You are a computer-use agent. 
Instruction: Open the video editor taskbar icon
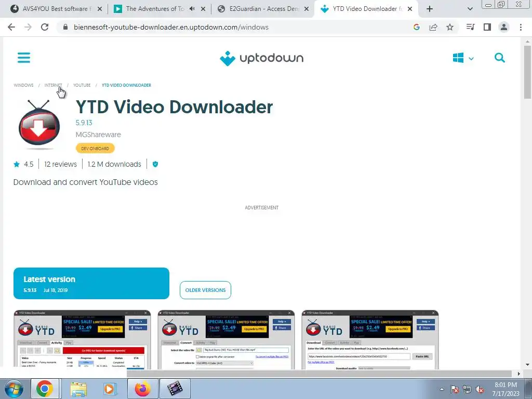tap(175, 389)
